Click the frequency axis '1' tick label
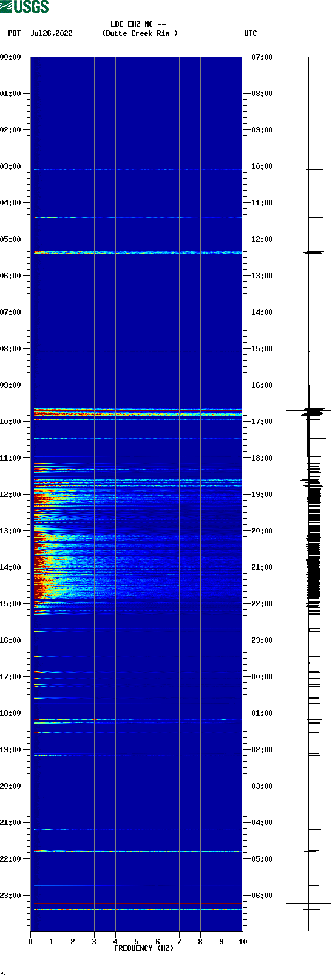The height and width of the screenshot is (980, 335). [x=52, y=942]
